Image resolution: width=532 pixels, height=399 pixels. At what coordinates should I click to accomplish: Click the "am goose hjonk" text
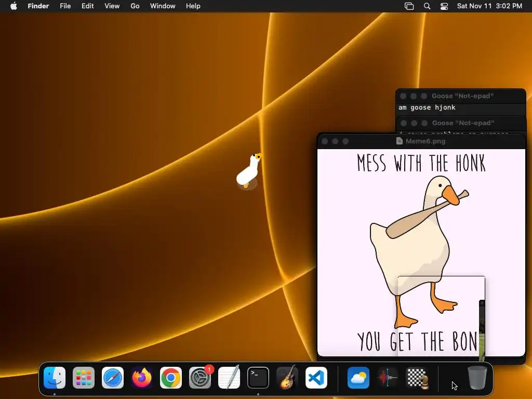tap(427, 108)
